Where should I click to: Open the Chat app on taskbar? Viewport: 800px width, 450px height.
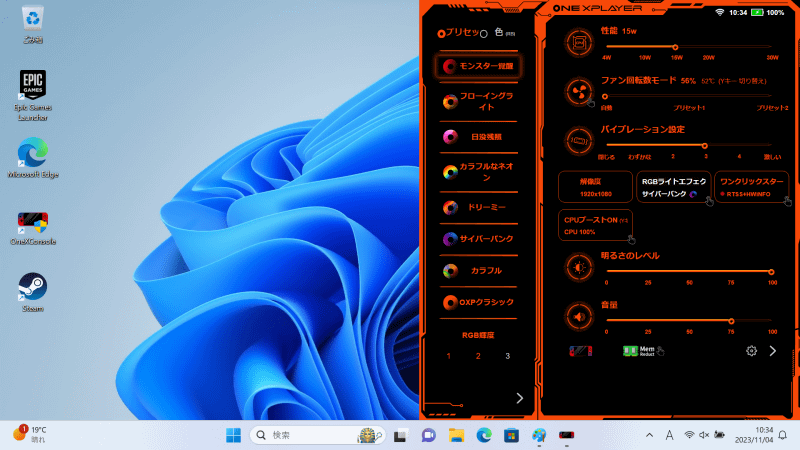[x=428, y=435]
